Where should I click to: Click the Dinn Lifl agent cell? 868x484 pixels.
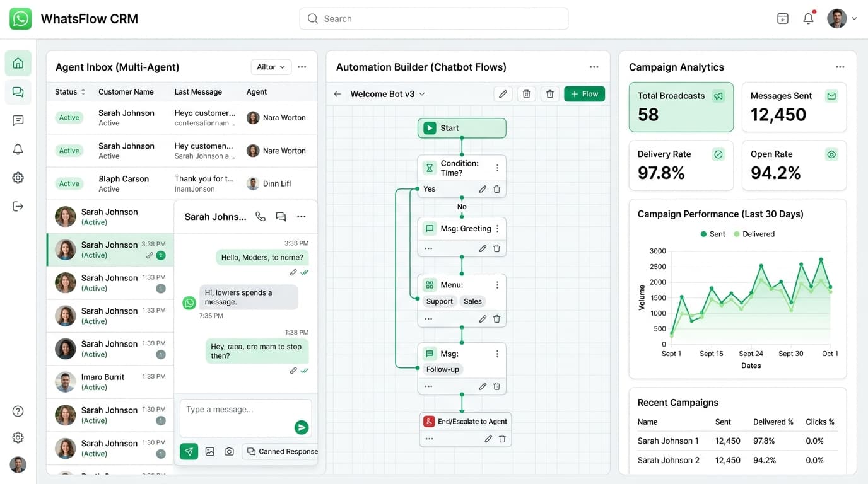269,183
